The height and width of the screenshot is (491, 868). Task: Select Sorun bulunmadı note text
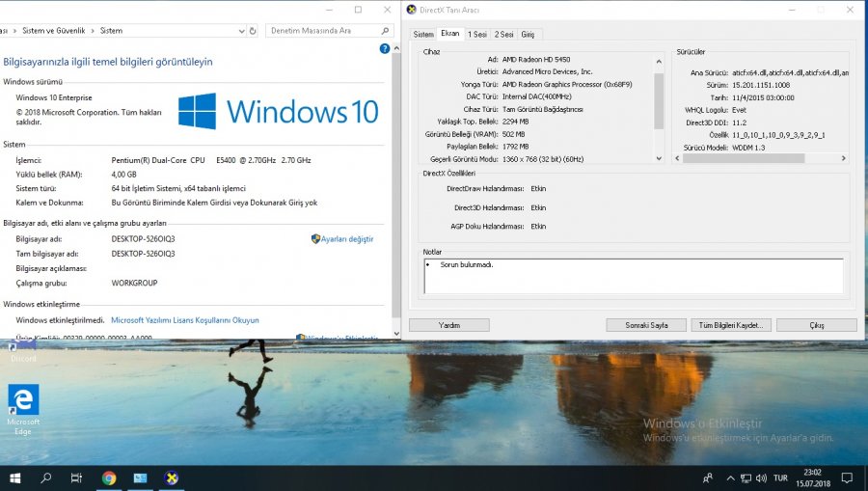[466, 264]
